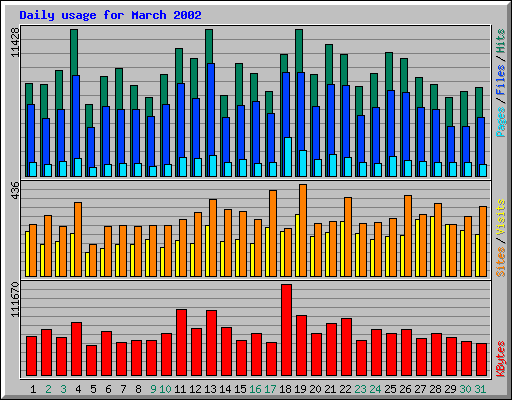Screen dimensions: 512x400
Task: Click the blue files bar for day 18
Action: [286, 105]
